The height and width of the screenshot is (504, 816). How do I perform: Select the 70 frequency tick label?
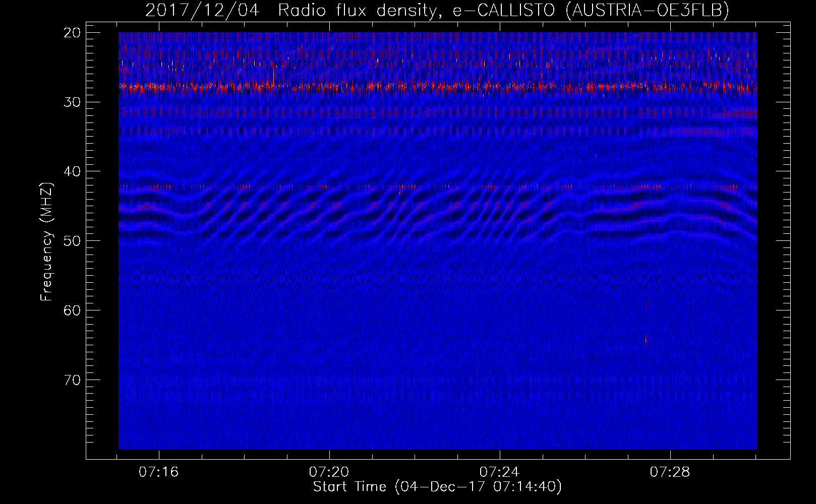(72, 380)
